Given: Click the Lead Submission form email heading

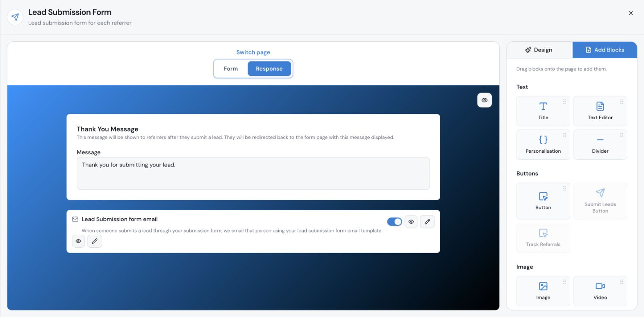Looking at the screenshot, I should (119, 219).
